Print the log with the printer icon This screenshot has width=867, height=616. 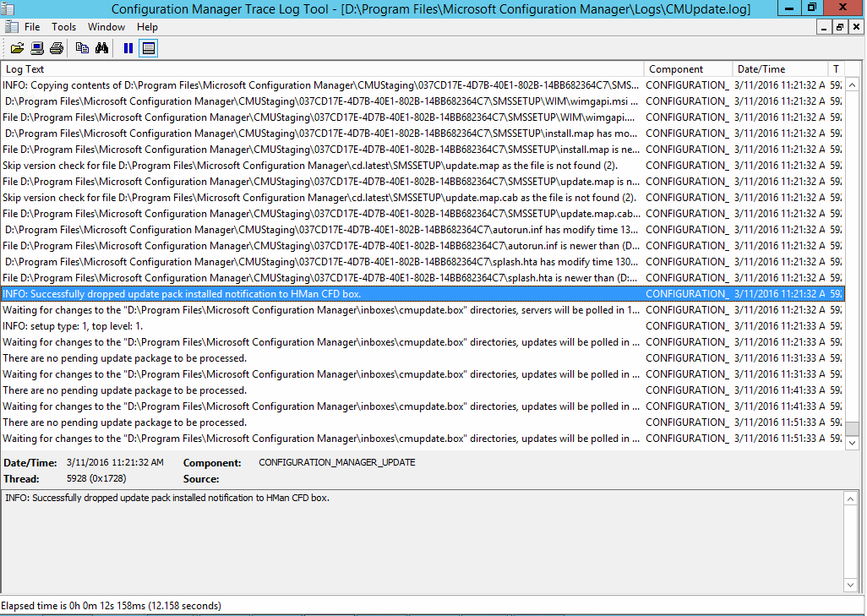(57, 48)
